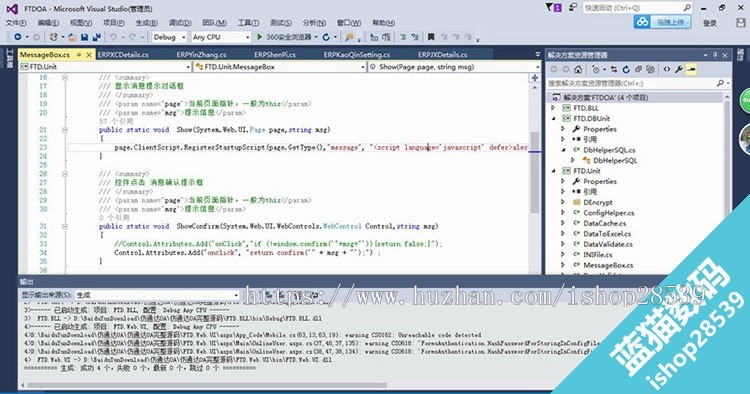Click the save all files icon
750x394 pixels.
tap(97, 37)
